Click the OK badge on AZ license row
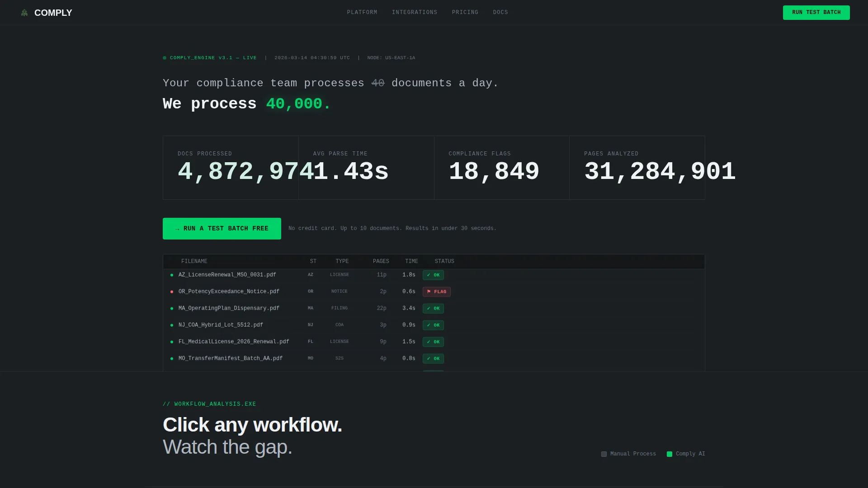This screenshot has width=868, height=488. click(x=433, y=275)
